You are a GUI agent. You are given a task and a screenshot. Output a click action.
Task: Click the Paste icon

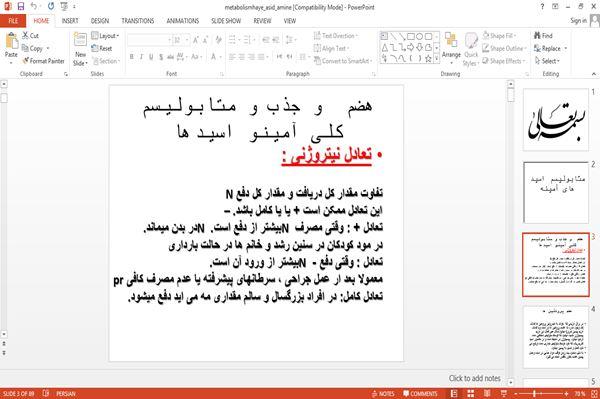point(11,41)
